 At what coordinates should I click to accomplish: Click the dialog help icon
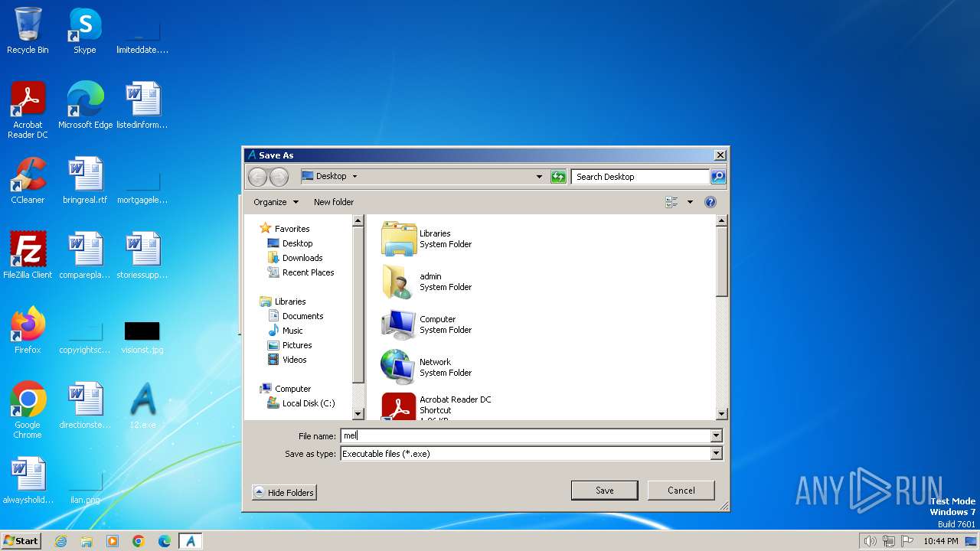click(710, 202)
